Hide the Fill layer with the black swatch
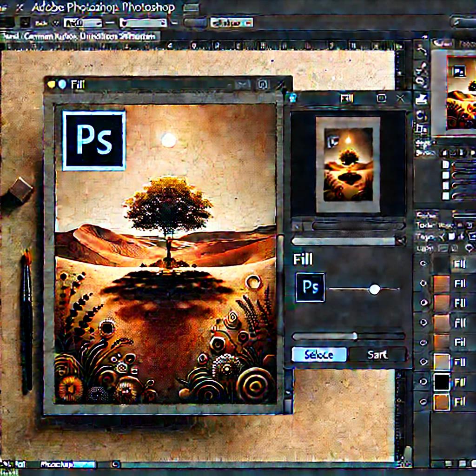Screen dimensions: 476x476 click(423, 381)
